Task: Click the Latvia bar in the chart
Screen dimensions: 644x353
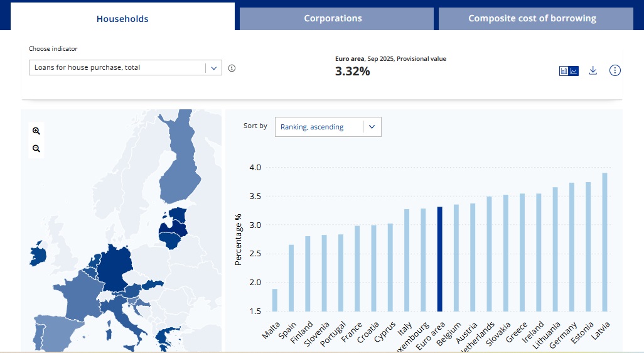Action: click(x=604, y=242)
